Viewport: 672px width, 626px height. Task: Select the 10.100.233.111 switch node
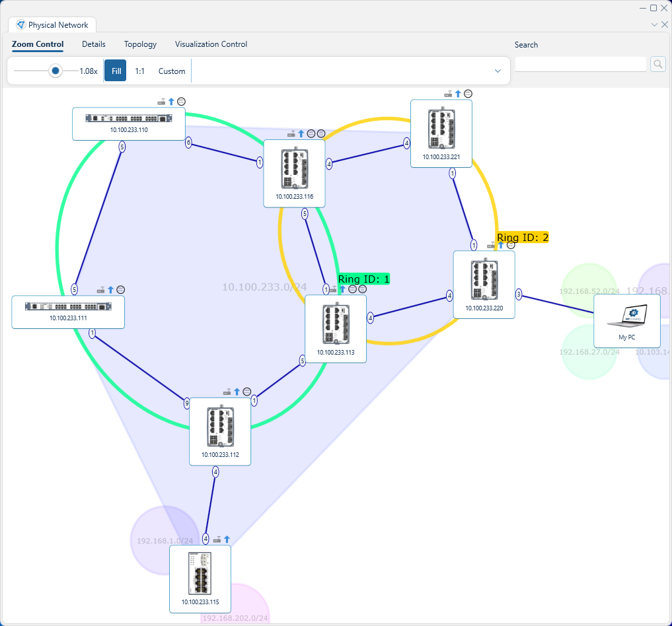click(68, 312)
